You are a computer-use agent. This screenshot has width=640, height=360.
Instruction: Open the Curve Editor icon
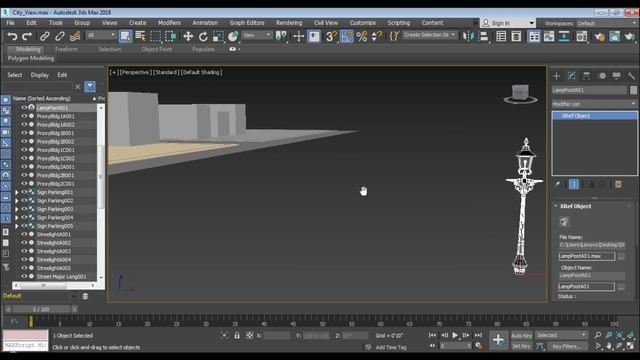tap(549, 37)
